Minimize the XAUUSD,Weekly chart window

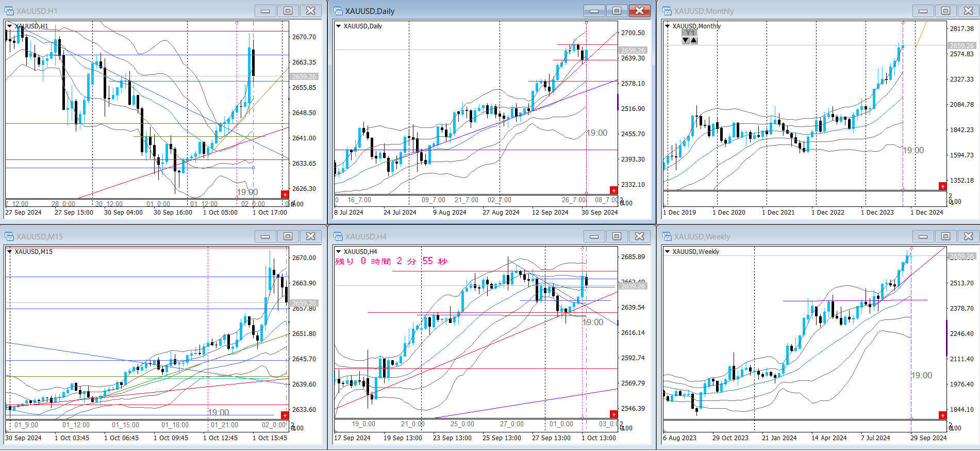tap(923, 236)
